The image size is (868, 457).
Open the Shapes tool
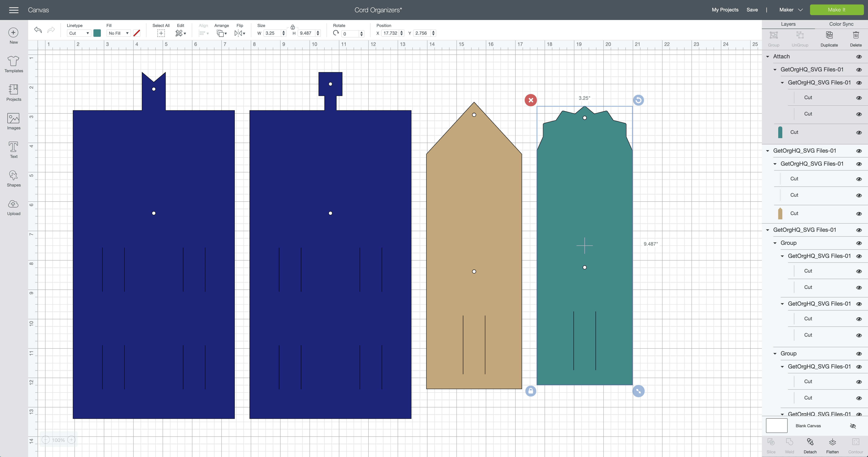click(x=13, y=178)
